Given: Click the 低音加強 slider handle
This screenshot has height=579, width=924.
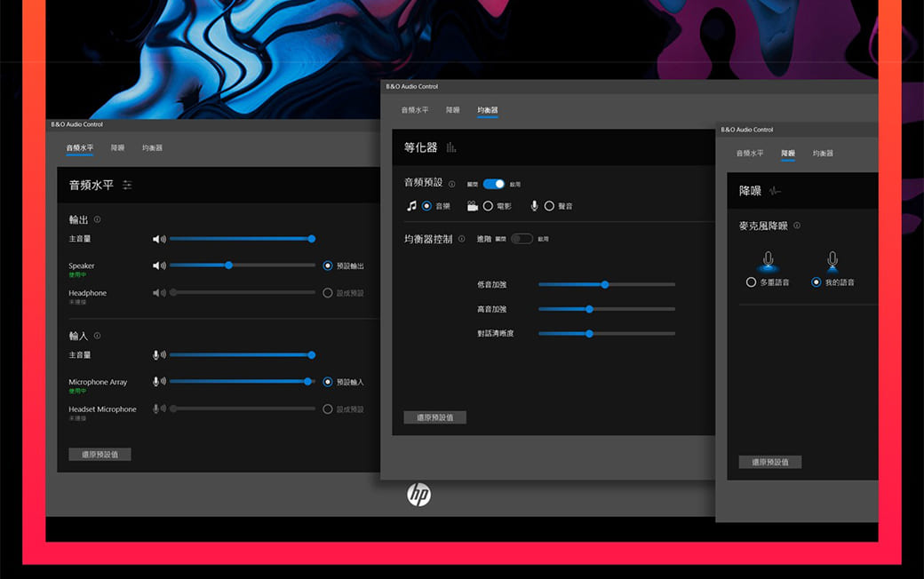Looking at the screenshot, I should click(x=604, y=285).
